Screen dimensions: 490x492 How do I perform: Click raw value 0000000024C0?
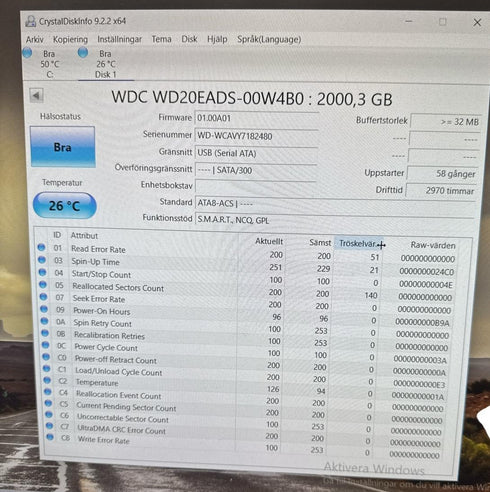427,272
